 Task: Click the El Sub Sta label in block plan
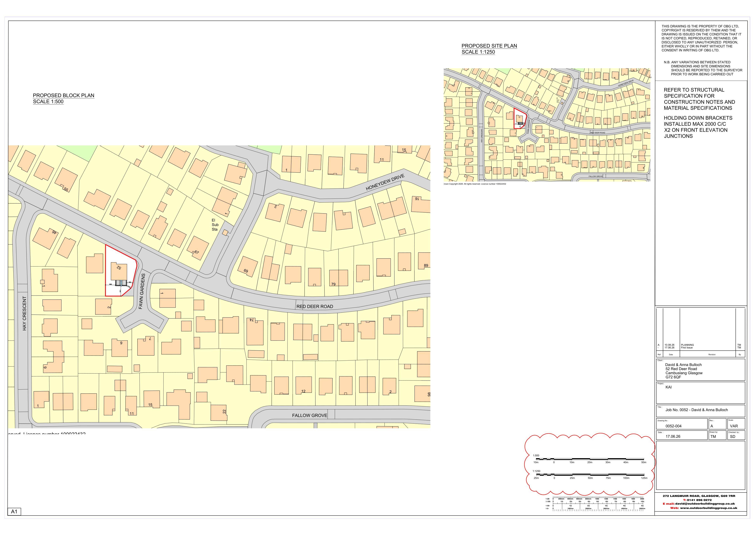[x=215, y=225]
